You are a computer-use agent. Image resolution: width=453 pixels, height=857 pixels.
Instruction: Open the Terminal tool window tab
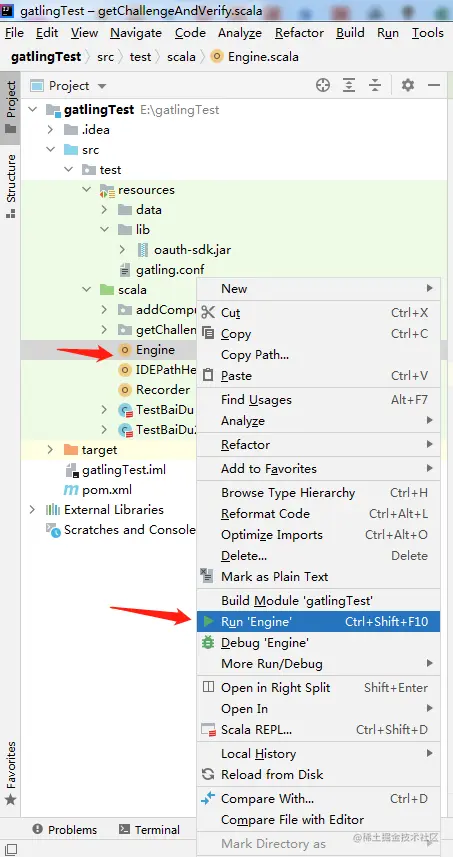pos(150,830)
